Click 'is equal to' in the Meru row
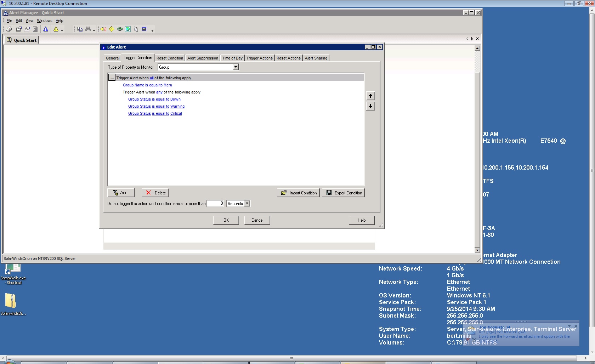The height and width of the screenshot is (364, 595). (154, 85)
